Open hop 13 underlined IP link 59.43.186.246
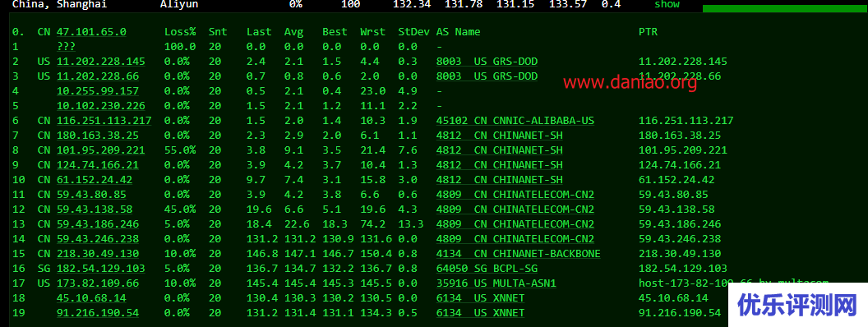868x327 pixels. 98,224
